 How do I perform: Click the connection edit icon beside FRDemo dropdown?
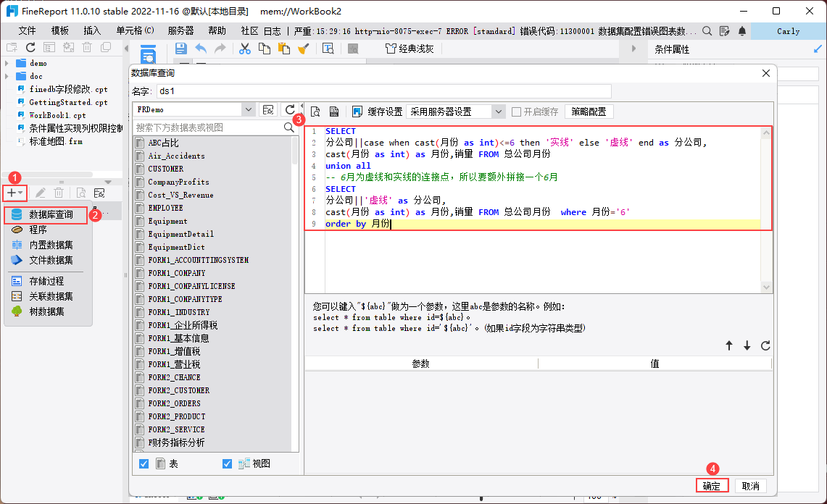point(268,109)
